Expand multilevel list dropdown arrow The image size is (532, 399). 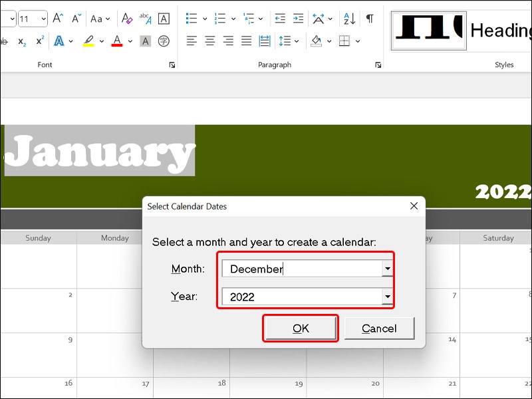click(261, 19)
